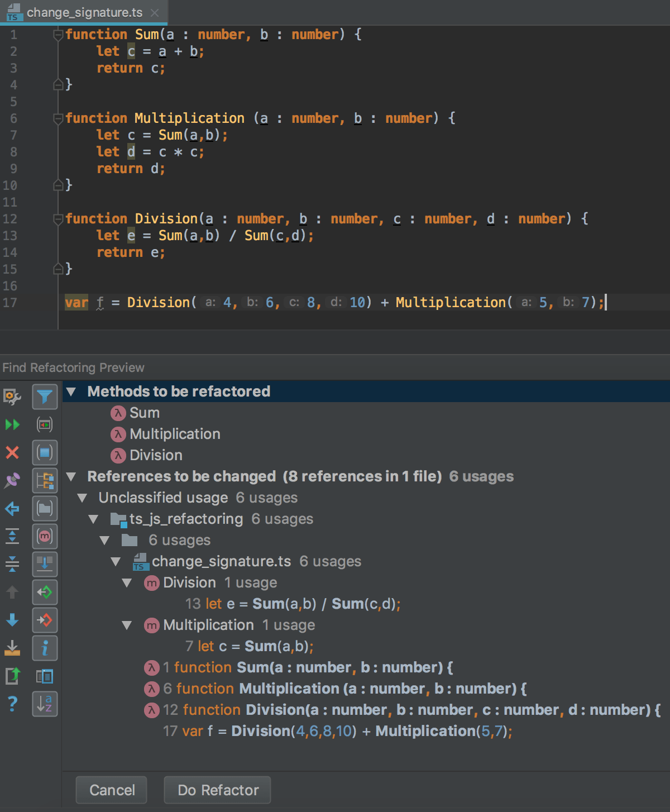Image resolution: width=670 pixels, height=812 pixels.
Task: Collapse Division 1 usage node arrow
Action: [x=127, y=582]
